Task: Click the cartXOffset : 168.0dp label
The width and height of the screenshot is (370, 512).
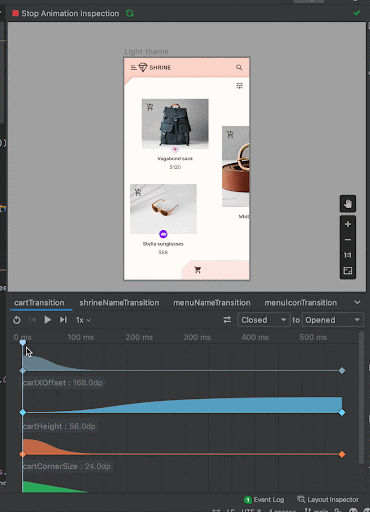Action: 63,383
